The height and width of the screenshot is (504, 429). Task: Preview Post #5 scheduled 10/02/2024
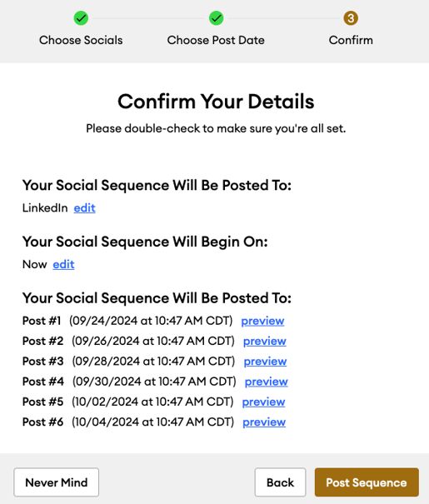click(x=263, y=402)
